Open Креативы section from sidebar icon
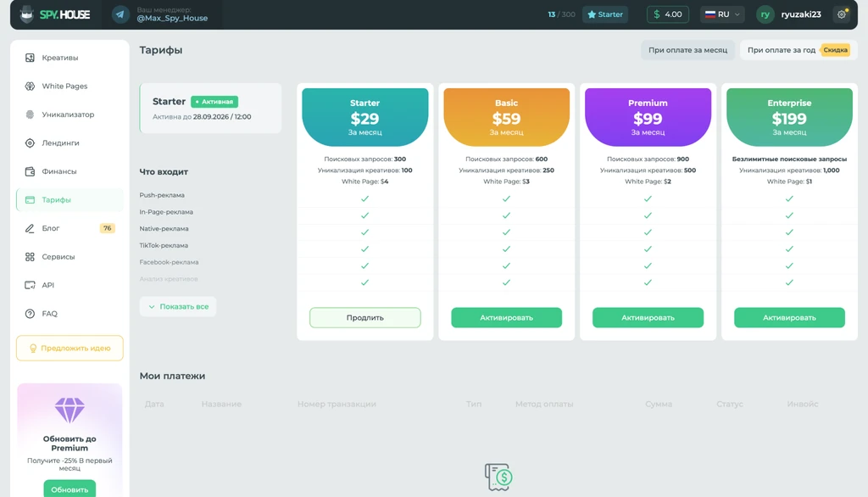 click(30, 58)
